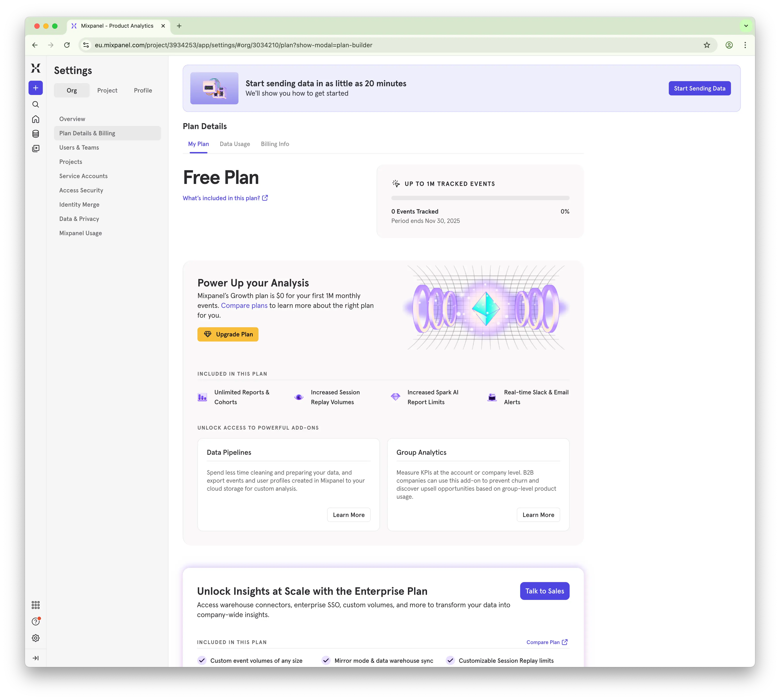Click the Unlimited Reports & Cohorts icon
The image size is (780, 700).
click(202, 397)
